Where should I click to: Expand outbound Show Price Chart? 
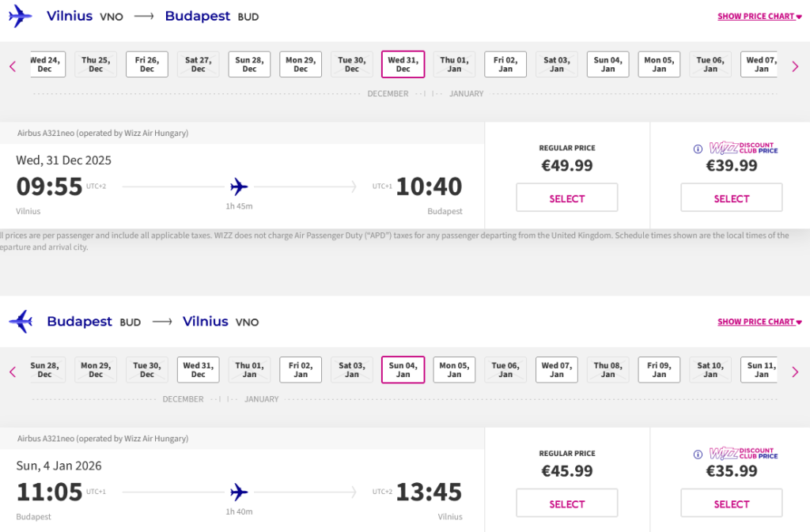(x=759, y=16)
